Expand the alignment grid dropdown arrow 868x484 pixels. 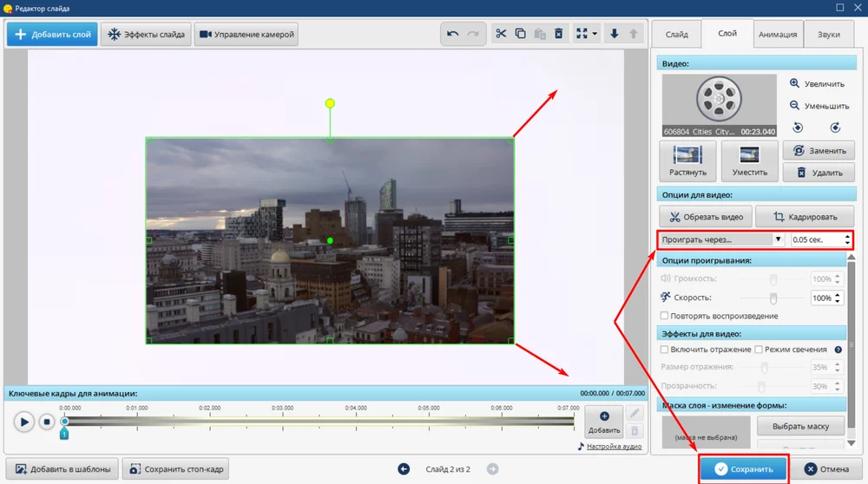pos(595,35)
